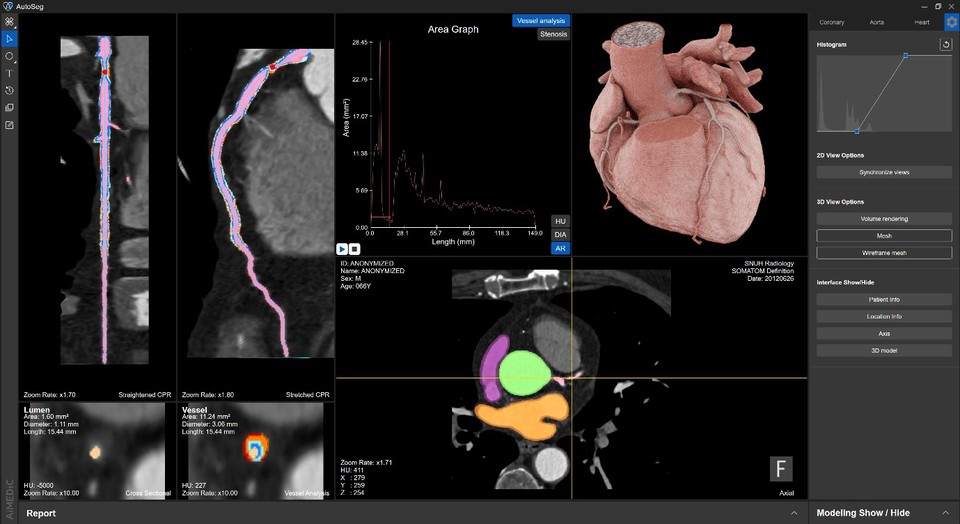This screenshot has height=524, width=960.
Task: Stop the area graph playback
Action: coord(354,248)
